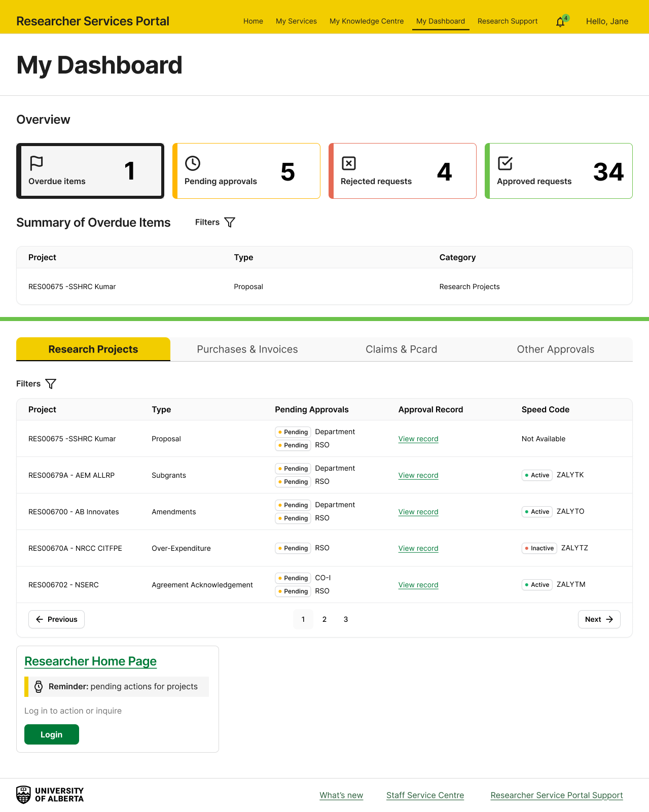Screen dimensions: 649x812
Task: Select the Approved requests overview card
Action: pos(559,171)
